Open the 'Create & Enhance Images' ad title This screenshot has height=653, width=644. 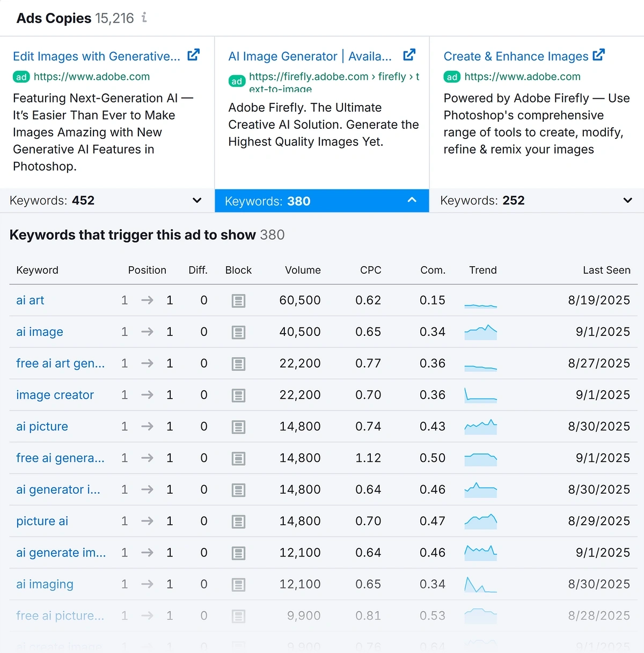coord(516,56)
